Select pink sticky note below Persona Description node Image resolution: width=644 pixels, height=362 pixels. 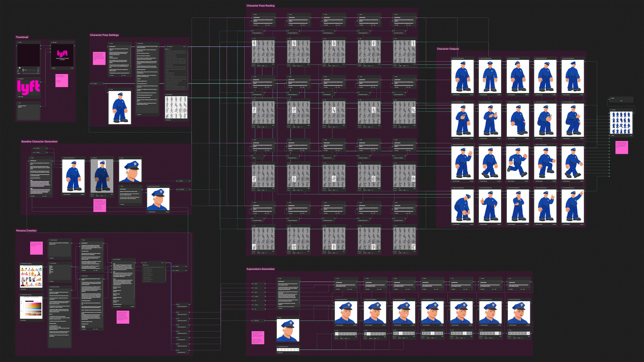[x=123, y=317]
